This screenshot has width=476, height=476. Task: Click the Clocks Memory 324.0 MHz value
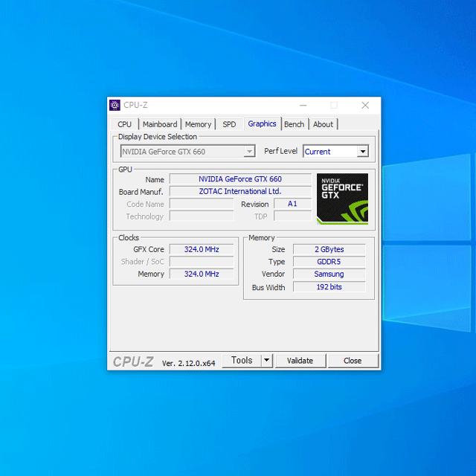tap(202, 274)
